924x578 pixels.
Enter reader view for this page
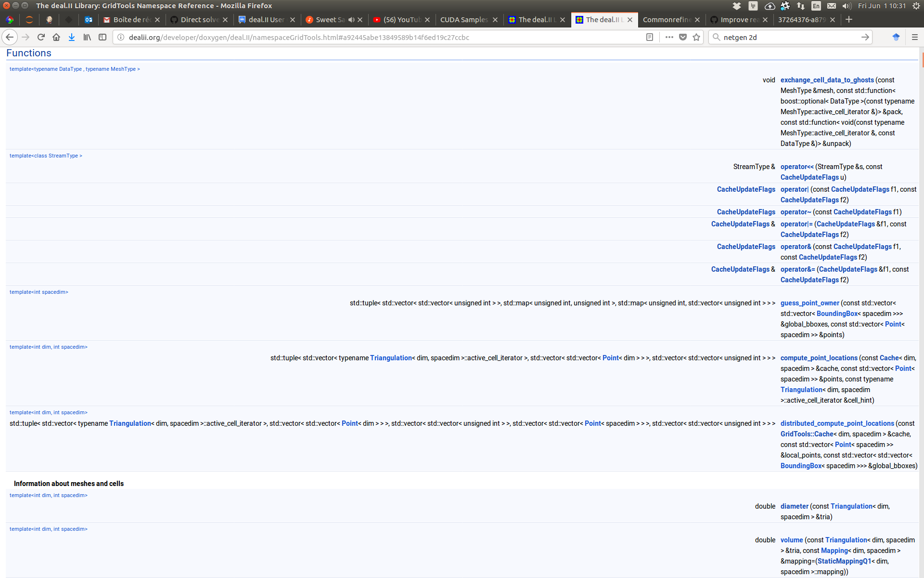(x=649, y=37)
